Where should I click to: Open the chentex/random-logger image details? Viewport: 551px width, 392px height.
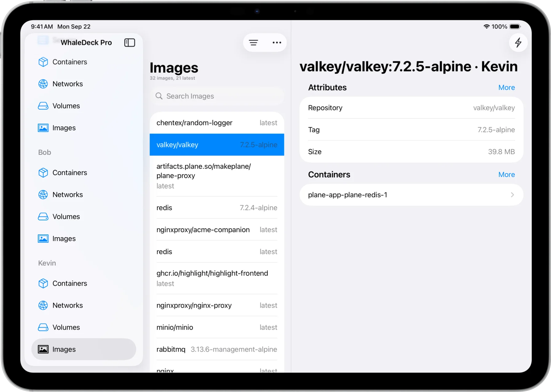pyautogui.click(x=216, y=123)
